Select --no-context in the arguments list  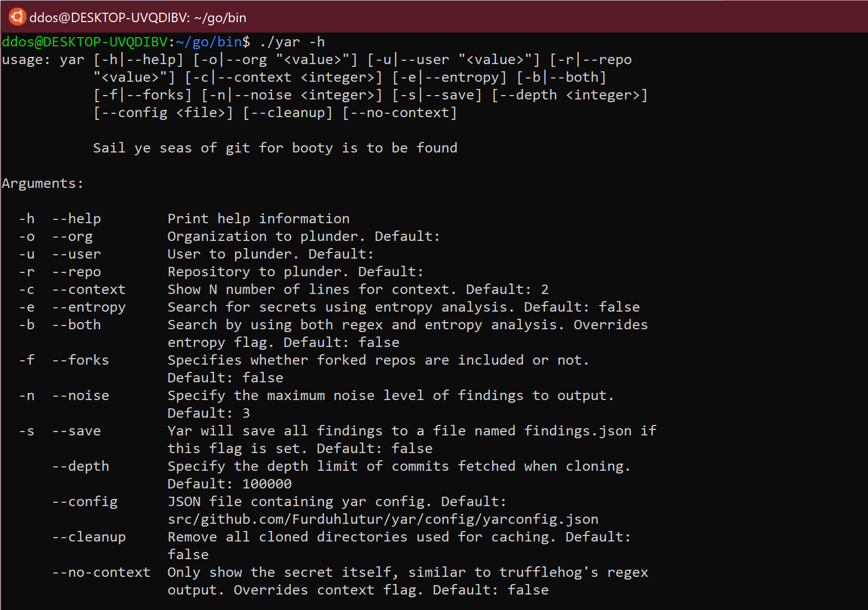click(x=101, y=572)
